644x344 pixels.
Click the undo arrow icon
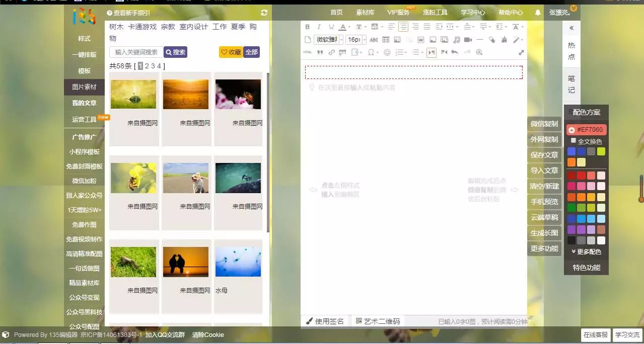coord(454,52)
